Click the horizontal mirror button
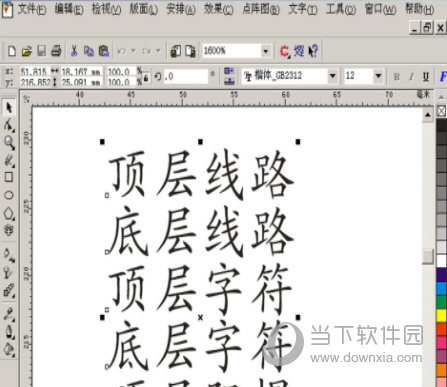The height and width of the screenshot is (387, 447). 229,71
